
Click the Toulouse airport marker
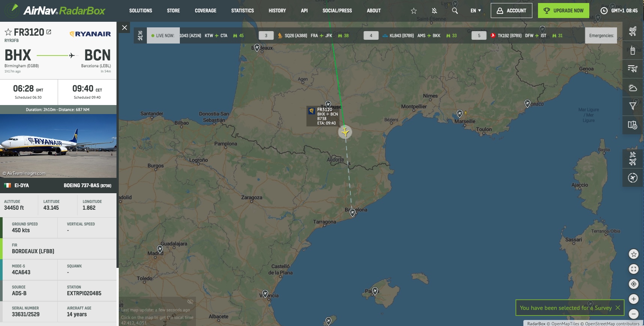(328, 105)
